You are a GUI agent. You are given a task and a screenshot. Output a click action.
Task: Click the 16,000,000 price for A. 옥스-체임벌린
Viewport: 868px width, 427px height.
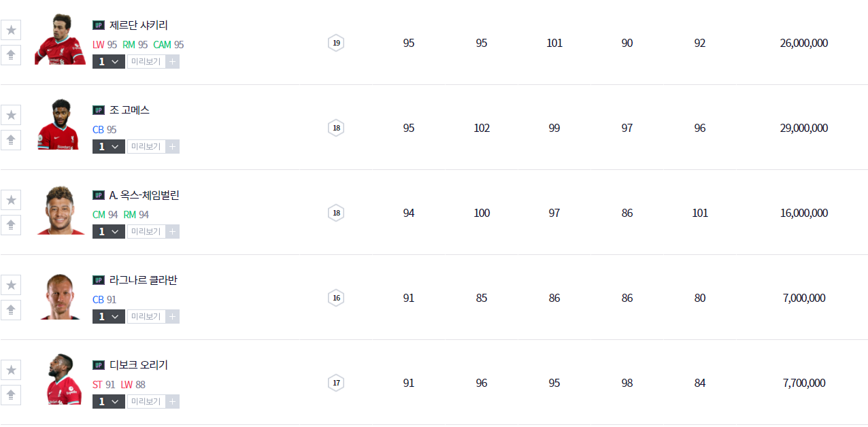[803, 213]
